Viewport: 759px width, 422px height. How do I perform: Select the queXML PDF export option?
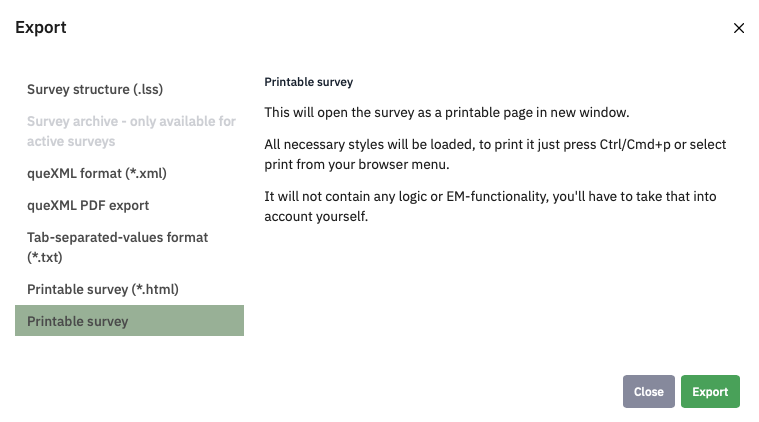point(88,205)
